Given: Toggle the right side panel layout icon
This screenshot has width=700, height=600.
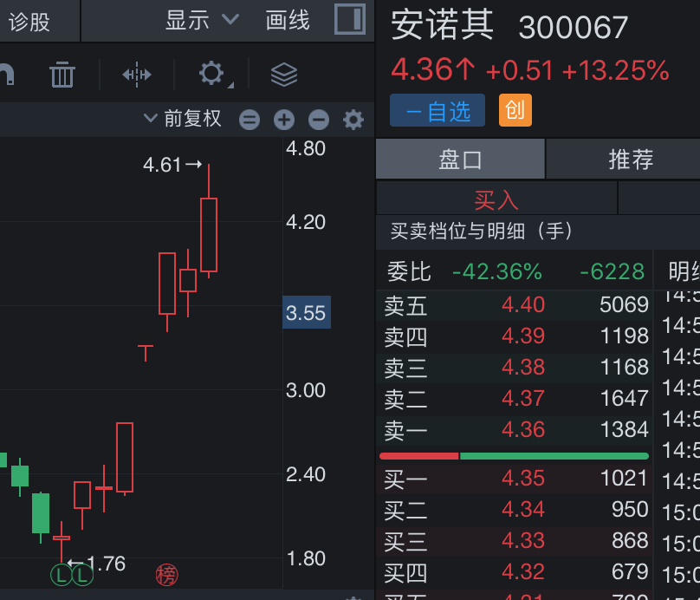Looking at the screenshot, I should (x=350, y=20).
